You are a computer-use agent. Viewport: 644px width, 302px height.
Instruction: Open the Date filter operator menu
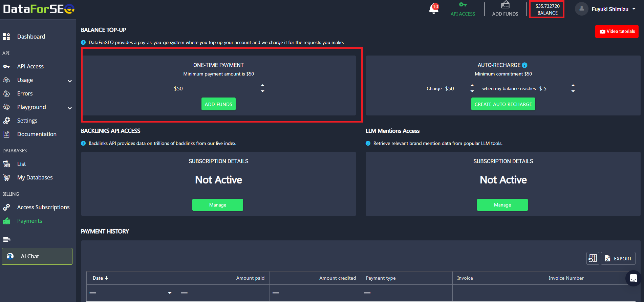[x=93, y=293]
